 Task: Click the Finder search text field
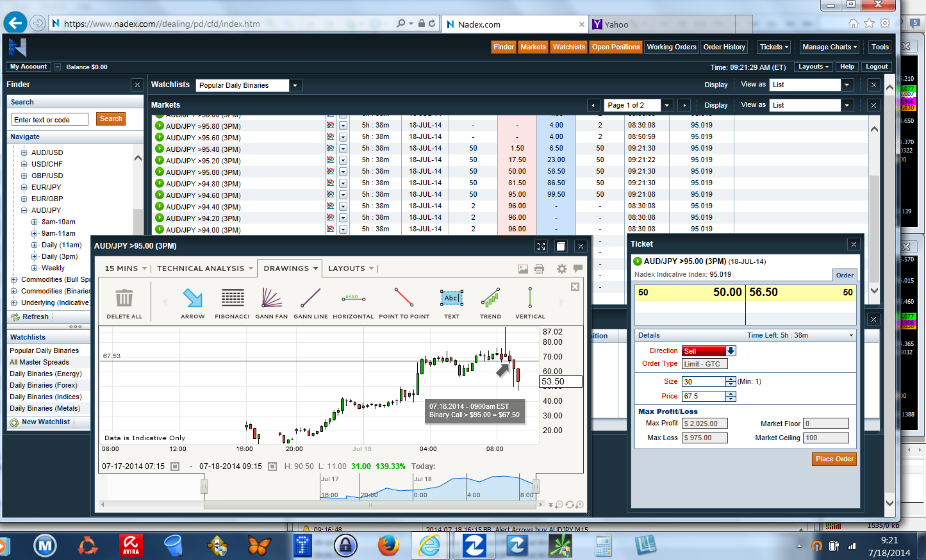click(x=49, y=120)
